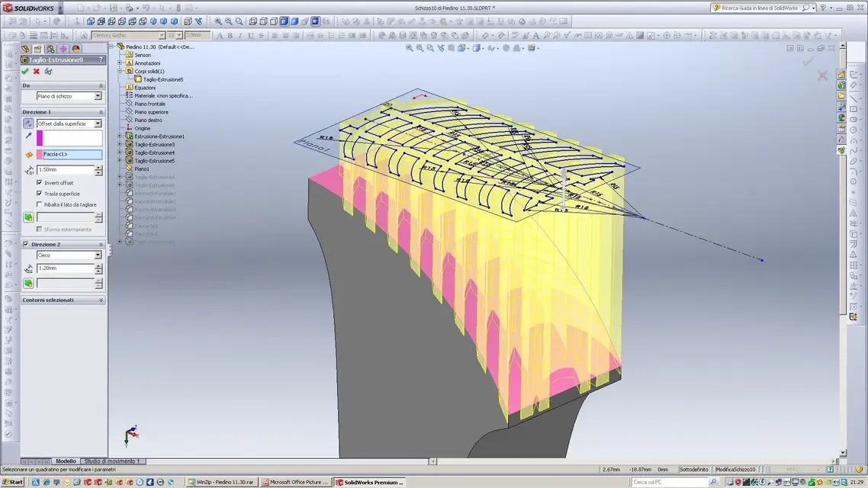Click the Section View icon in the viewport toolbar

(451, 48)
